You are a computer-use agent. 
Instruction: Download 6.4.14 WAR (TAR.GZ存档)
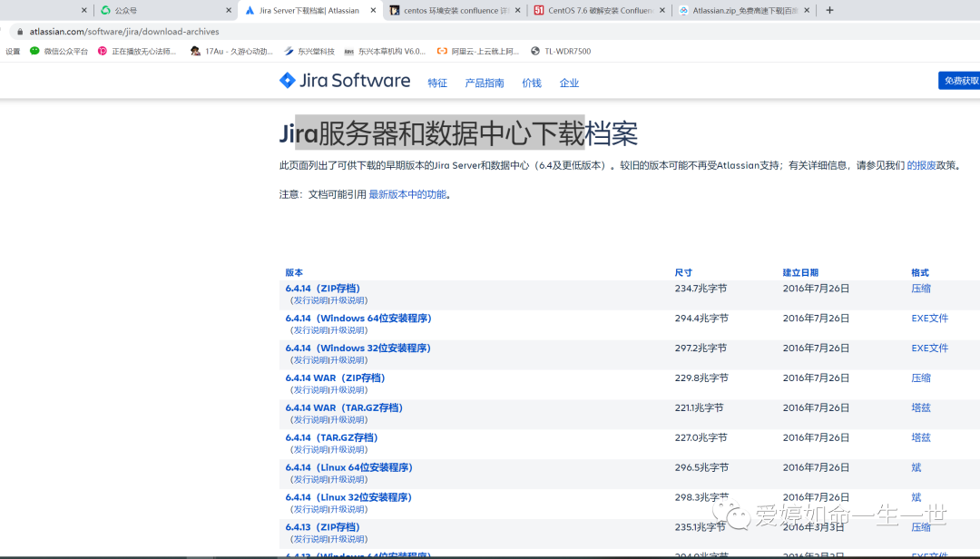click(x=344, y=407)
